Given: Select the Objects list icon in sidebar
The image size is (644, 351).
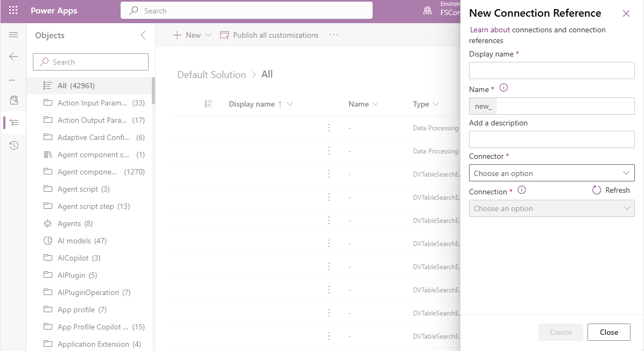Looking at the screenshot, I should (12, 122).
